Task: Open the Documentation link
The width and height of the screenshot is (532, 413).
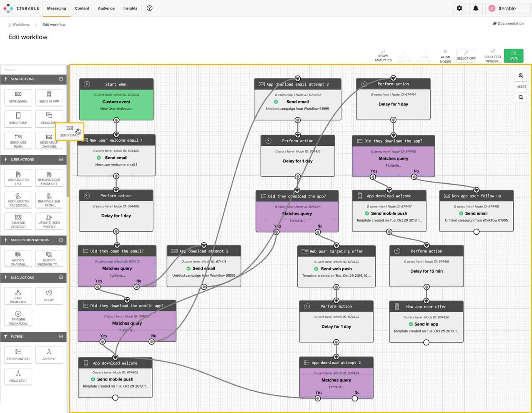Action: click(508, 23)
